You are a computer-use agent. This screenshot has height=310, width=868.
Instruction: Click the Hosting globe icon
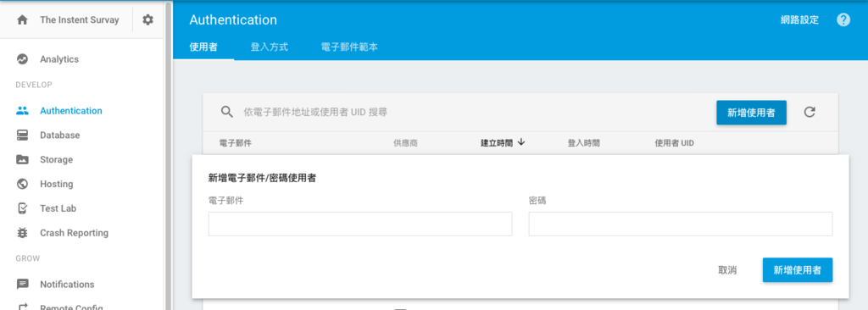22,184
